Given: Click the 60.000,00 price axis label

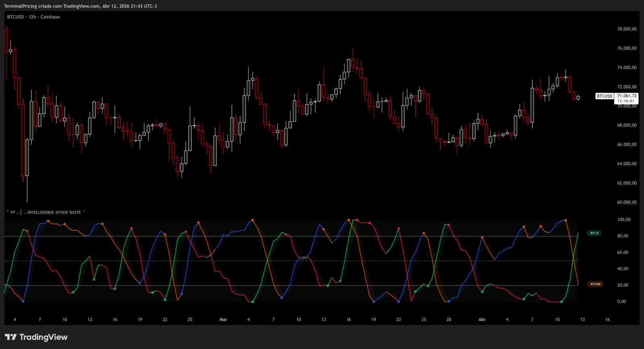Looking at the screenshot, I should tap(627, 202).
